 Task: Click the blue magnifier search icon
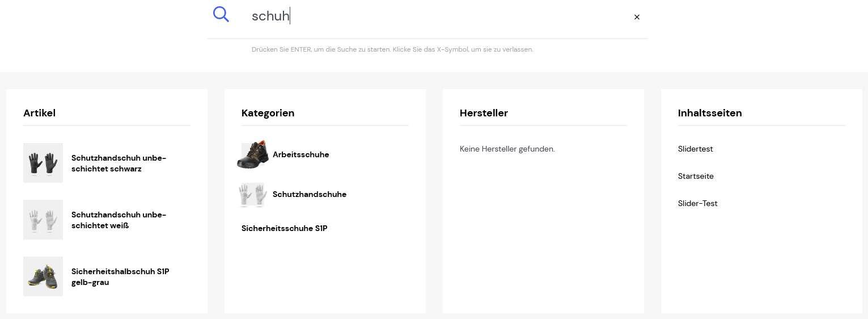221,14
